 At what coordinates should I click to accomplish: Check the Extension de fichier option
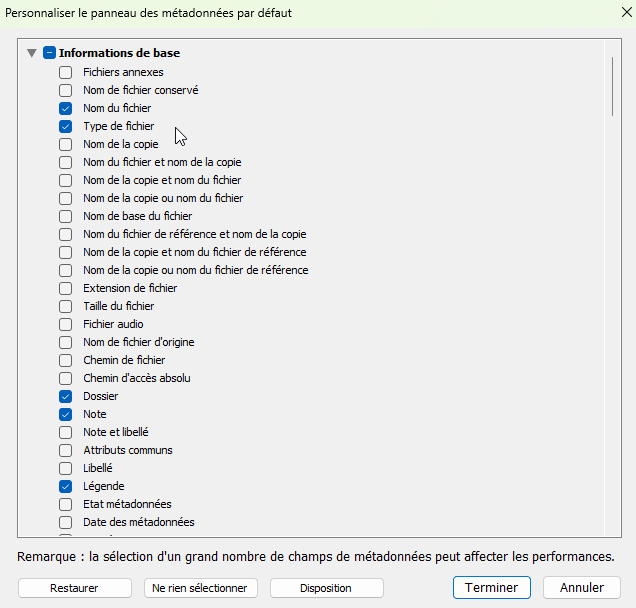pos(66,288)
